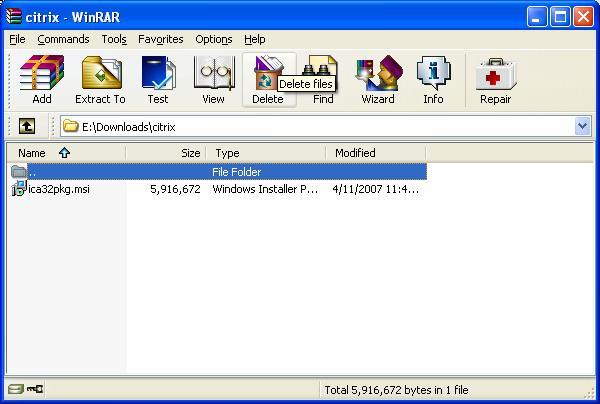Click the key password icon in status bar

click(35, 389)
